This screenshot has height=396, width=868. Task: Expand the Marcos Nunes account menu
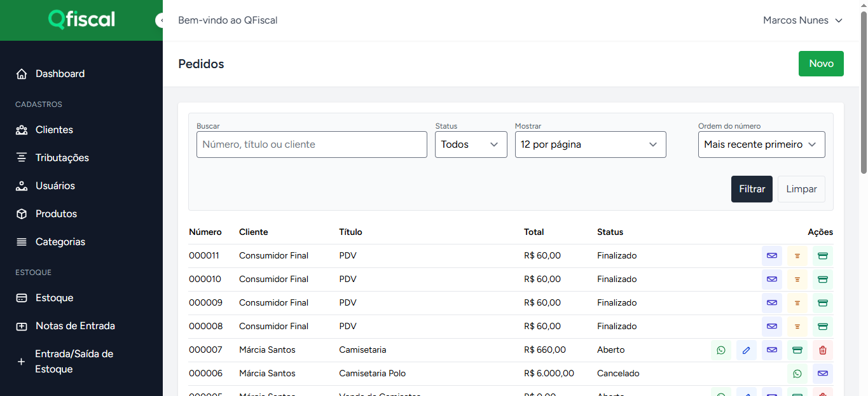click(803, 20)
